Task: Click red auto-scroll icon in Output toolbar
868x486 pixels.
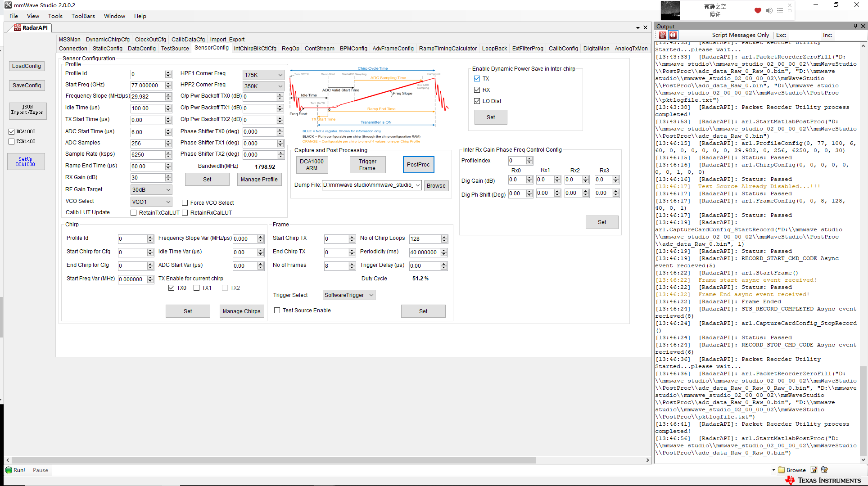Action: [673, 35]
